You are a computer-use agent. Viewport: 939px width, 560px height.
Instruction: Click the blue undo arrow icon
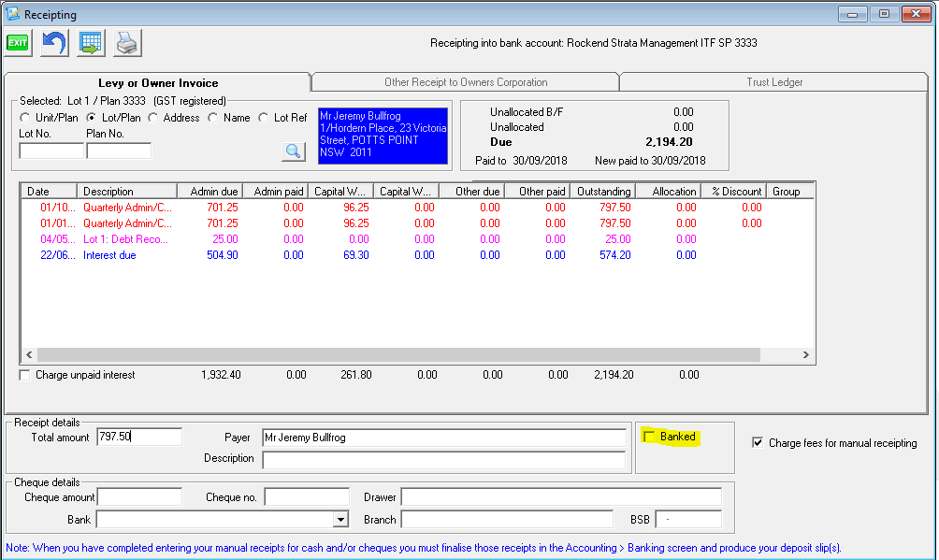54,43
